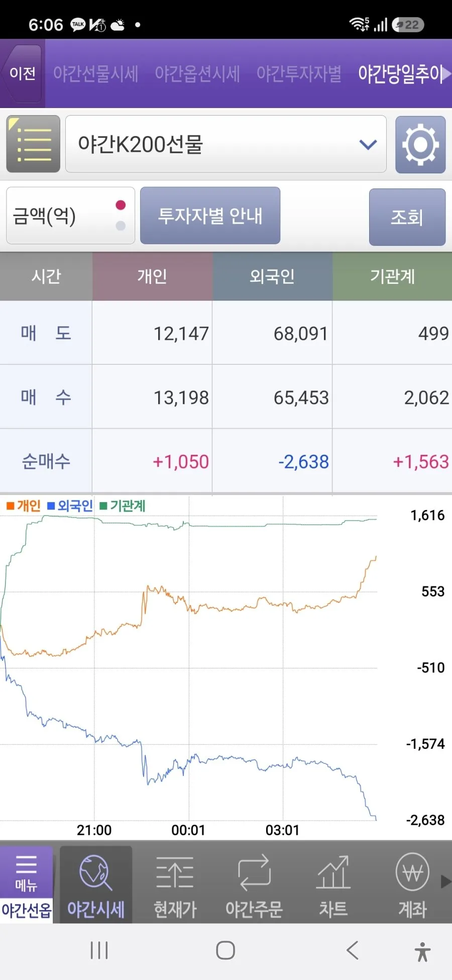Screen dimensions: 452x980
Task: Open settings gear icon
Action: pos(420,145)
